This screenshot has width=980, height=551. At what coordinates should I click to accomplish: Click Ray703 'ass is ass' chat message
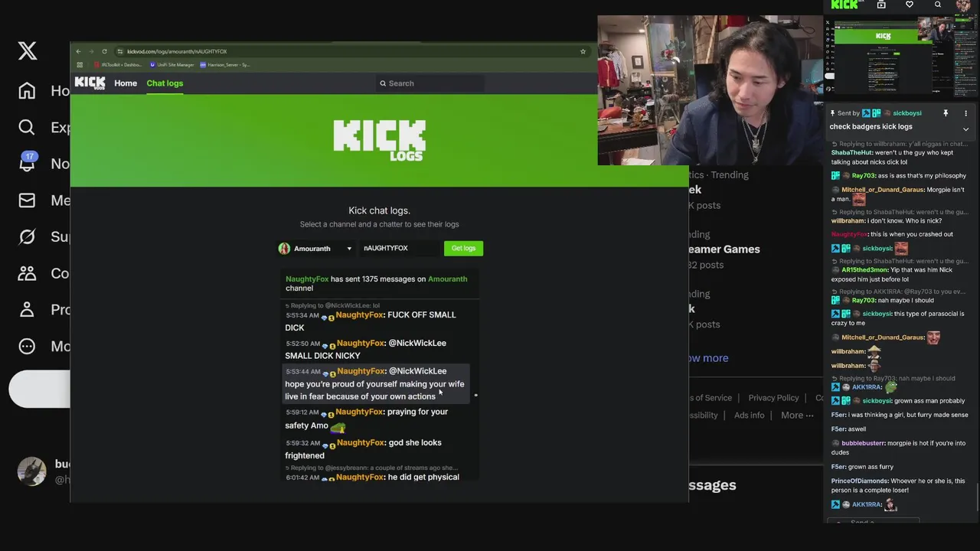click(900, 176)
